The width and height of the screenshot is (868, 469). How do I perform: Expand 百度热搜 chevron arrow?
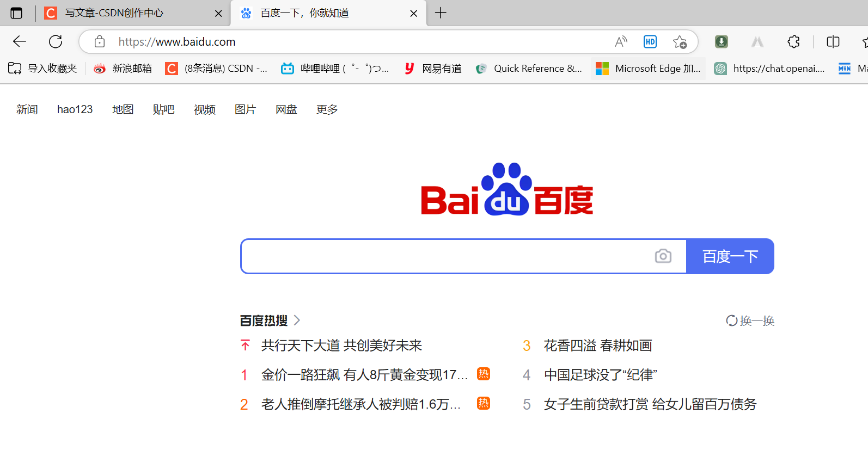click(x=297, y=320)
